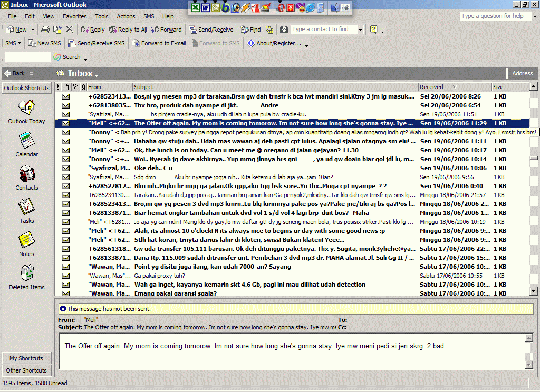Image resolution: width=540 pixels, height=392 pixels.
Task: Click the Reply button
Action: 92,30
